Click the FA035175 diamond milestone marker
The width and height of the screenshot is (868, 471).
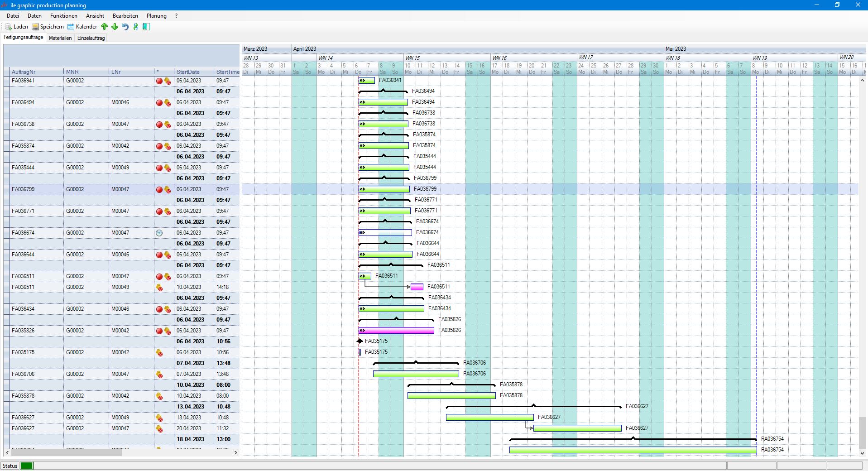(x=360, y=341)
